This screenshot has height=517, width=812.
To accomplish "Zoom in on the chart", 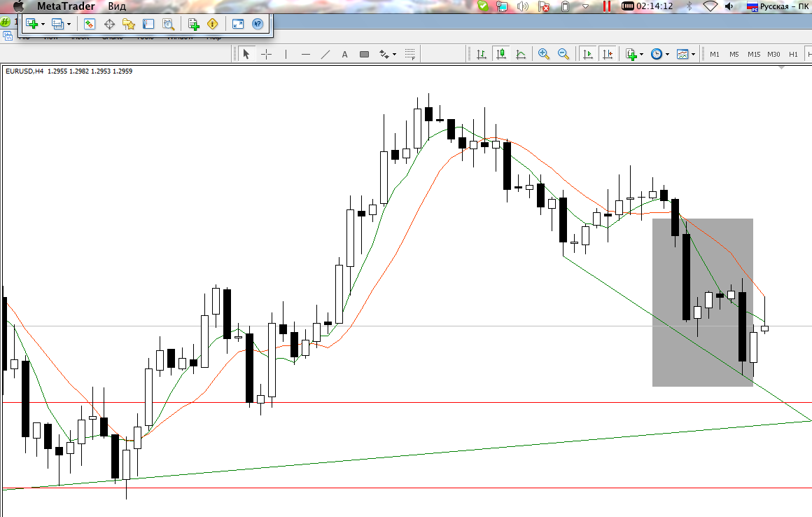I will (x=544, y=54).
